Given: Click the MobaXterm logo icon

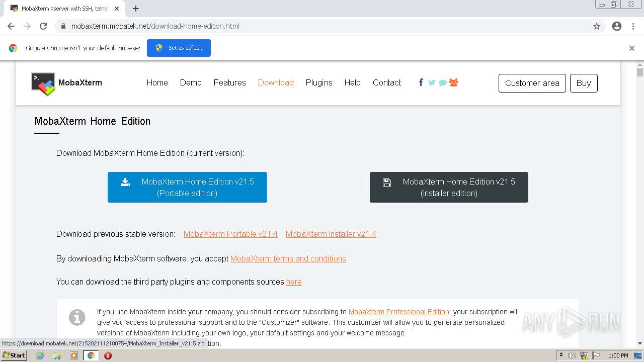Looking at the screenshot, I should tap(43, 83).
